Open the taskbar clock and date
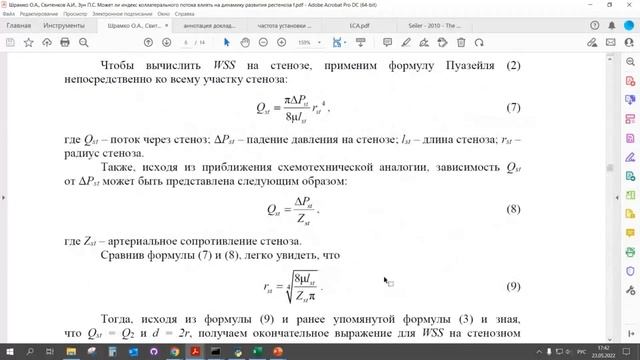The height and width of the screenshot is (360, 640). 603,351
